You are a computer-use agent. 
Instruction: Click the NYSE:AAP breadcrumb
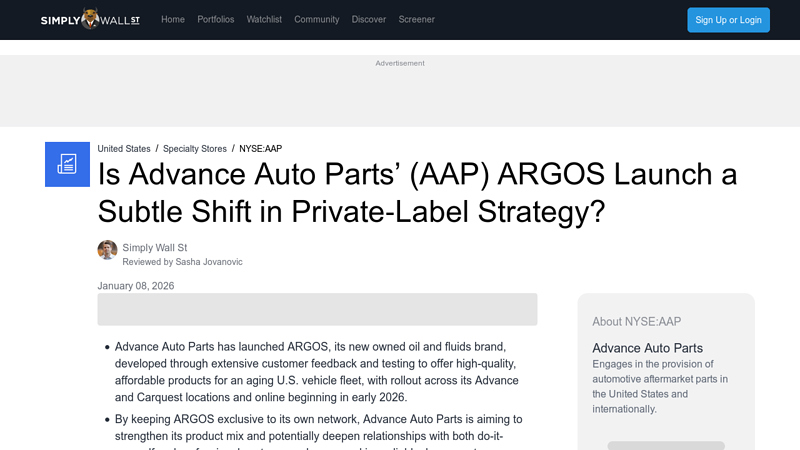coord(261,148)
